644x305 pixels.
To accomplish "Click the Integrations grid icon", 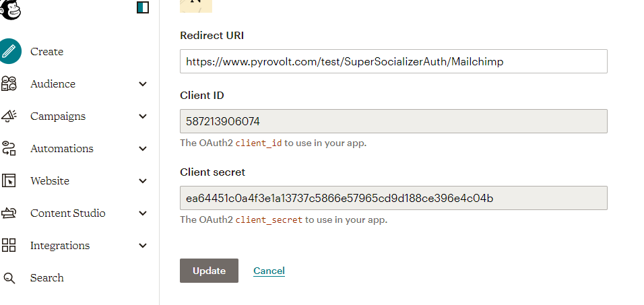I will point(9,245).
